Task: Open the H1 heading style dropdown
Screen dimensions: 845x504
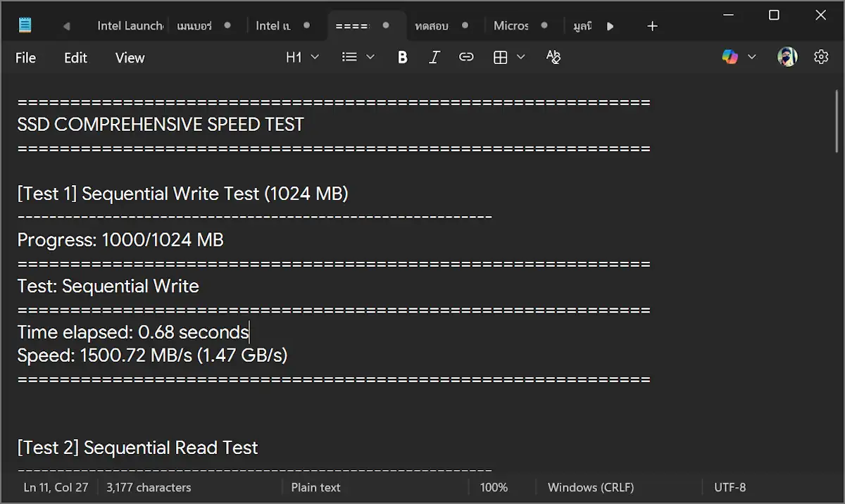Action: point(302,58)
